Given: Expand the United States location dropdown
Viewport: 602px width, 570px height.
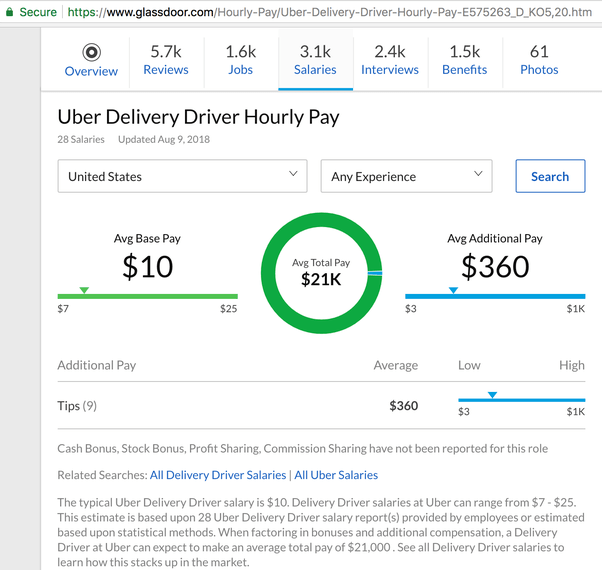Looking at the screenshot, I should [182, 176].
